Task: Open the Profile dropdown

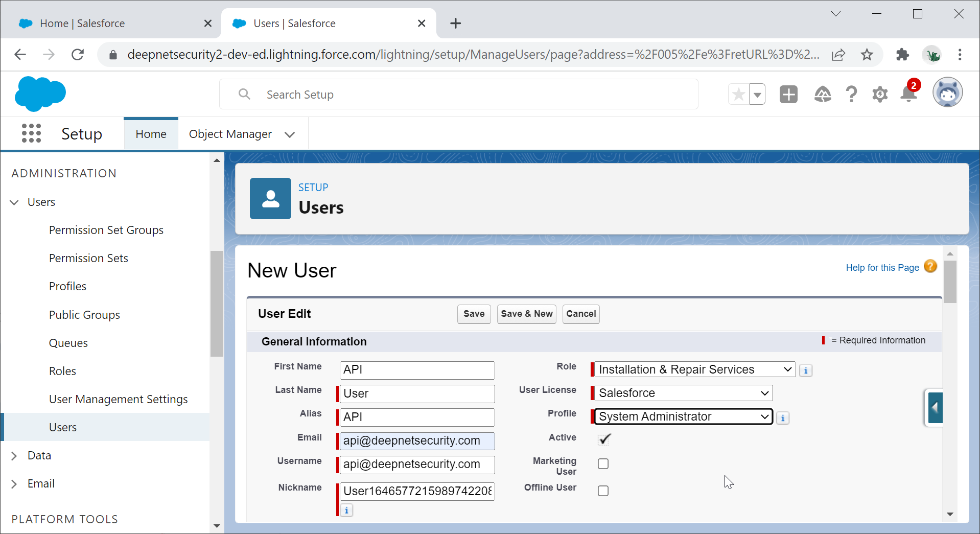Action: point(684,417)
